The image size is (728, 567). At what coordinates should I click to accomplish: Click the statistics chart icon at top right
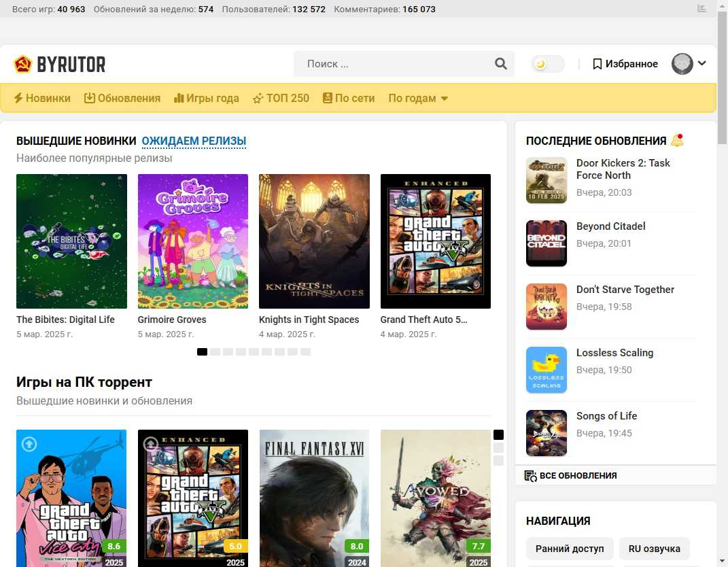702,9
